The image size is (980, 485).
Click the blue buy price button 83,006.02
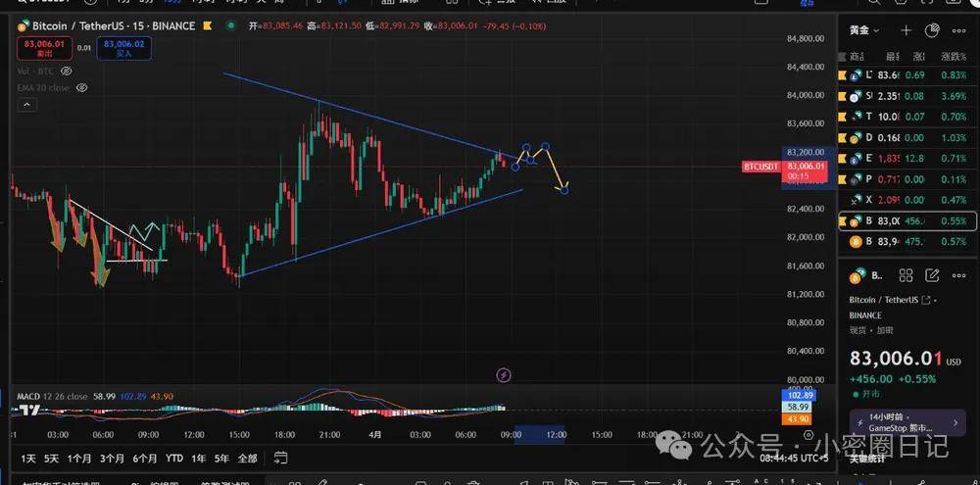(x=123, y=48)
